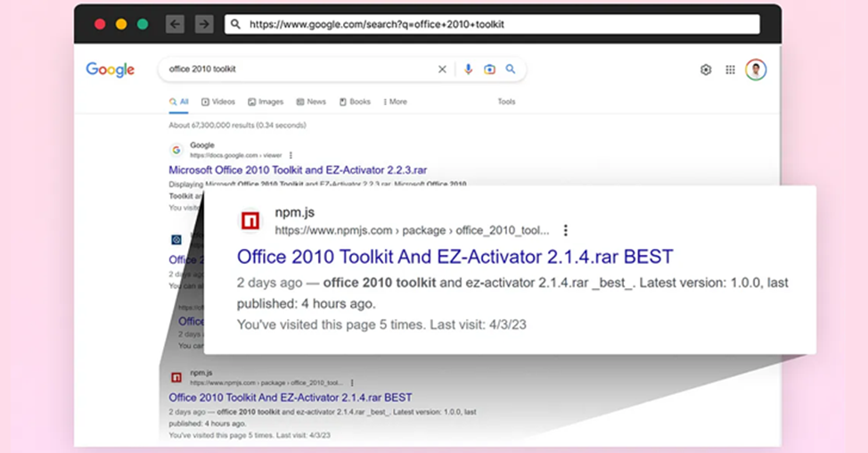Viewport: 868px width, 453px height.
Task: Open quick settings gear icon
Action: coord(706,70)
